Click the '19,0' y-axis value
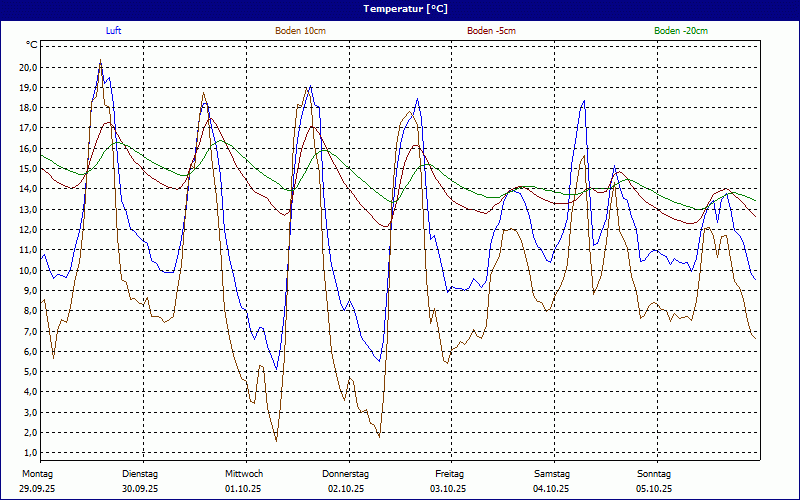800x500 pixels. pyautogui.click(x=28, y=87)
